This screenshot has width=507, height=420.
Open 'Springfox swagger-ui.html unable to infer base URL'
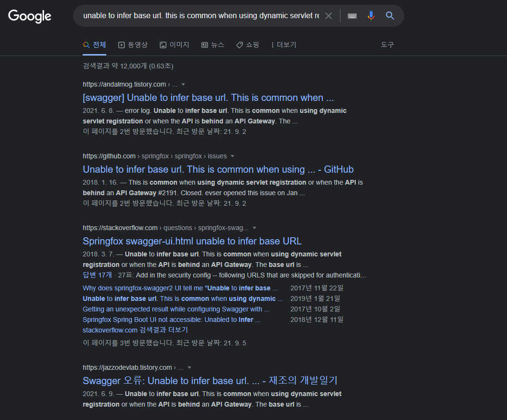point(192,241)
